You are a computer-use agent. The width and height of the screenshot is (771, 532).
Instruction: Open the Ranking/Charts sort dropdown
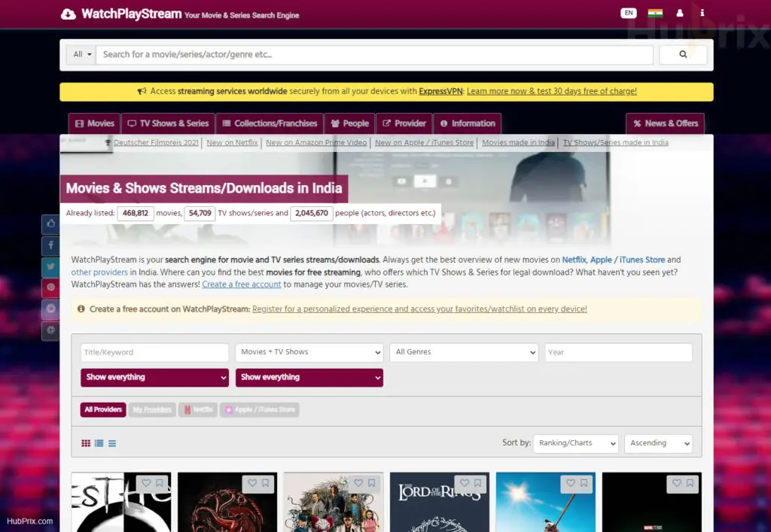tap(576, 443)
